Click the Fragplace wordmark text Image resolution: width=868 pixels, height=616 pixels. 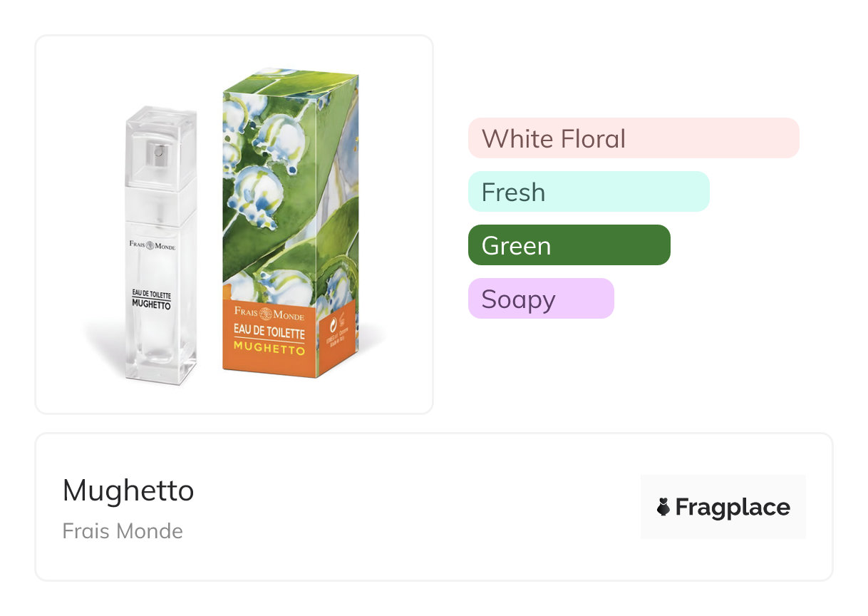pos(732,507)
